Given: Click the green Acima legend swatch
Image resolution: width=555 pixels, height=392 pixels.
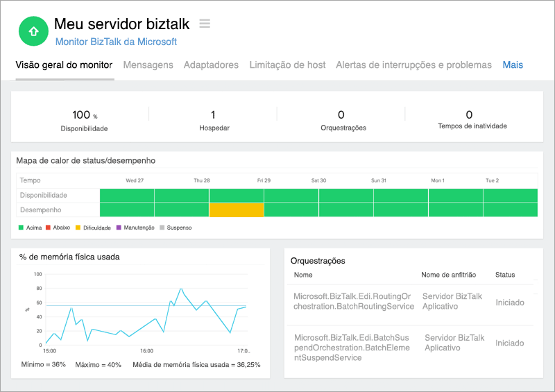Looking at the screenshot, I should [x=21, y=228].
